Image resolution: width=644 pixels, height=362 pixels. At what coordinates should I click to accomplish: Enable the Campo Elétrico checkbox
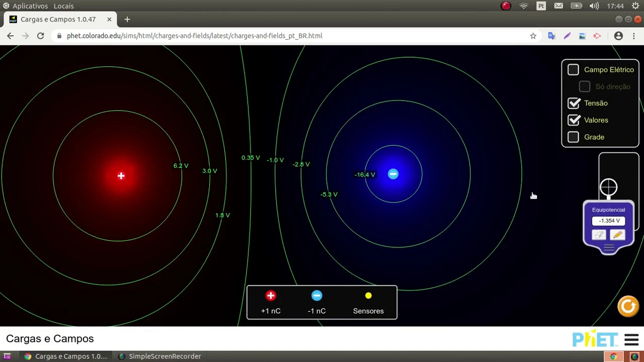pos(573,69)
